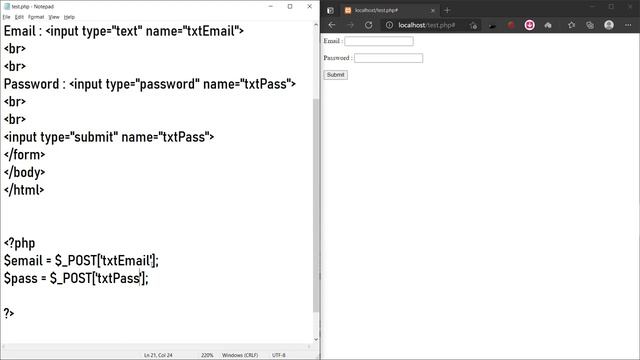The height and width of the screenshot is (360, 640).
Task: Click the '</body>' line in Notepad
Action: [24, 172]
